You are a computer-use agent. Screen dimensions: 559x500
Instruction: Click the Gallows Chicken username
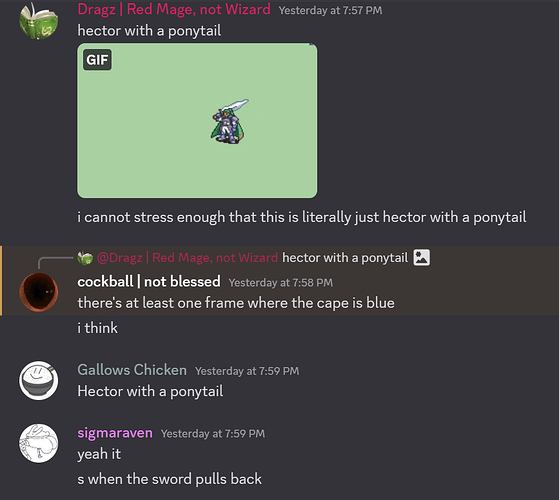(x=132, y=370)
